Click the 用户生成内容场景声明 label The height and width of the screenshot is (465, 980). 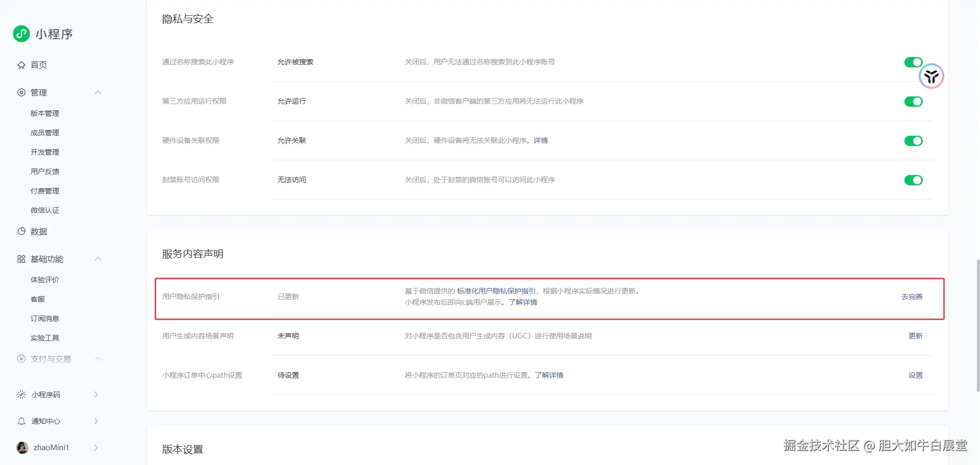pyautogui.click(x=198, y=336)
